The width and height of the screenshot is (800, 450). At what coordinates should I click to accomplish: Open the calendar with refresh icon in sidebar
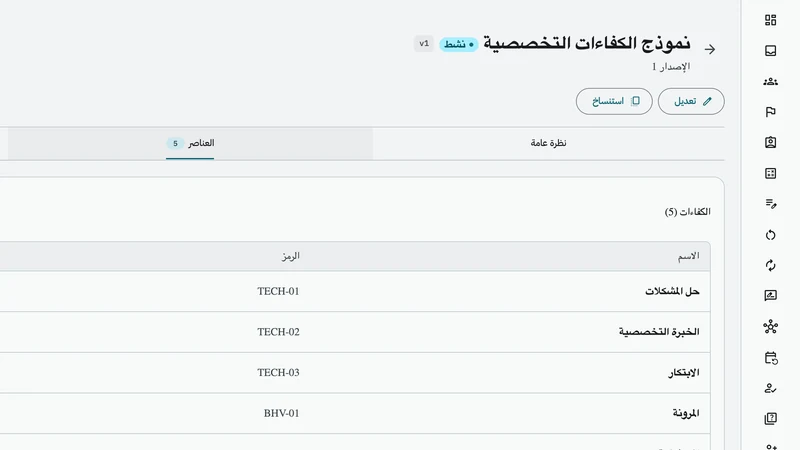770,358
